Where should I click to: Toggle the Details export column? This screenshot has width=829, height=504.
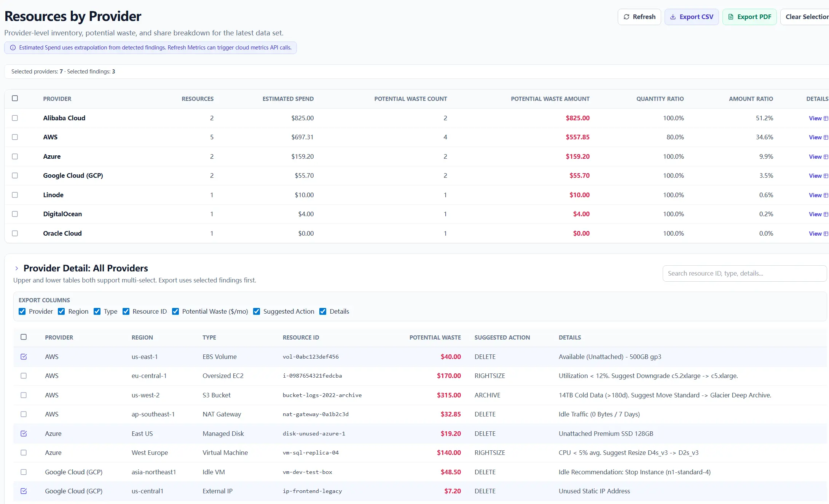(323, 311)
